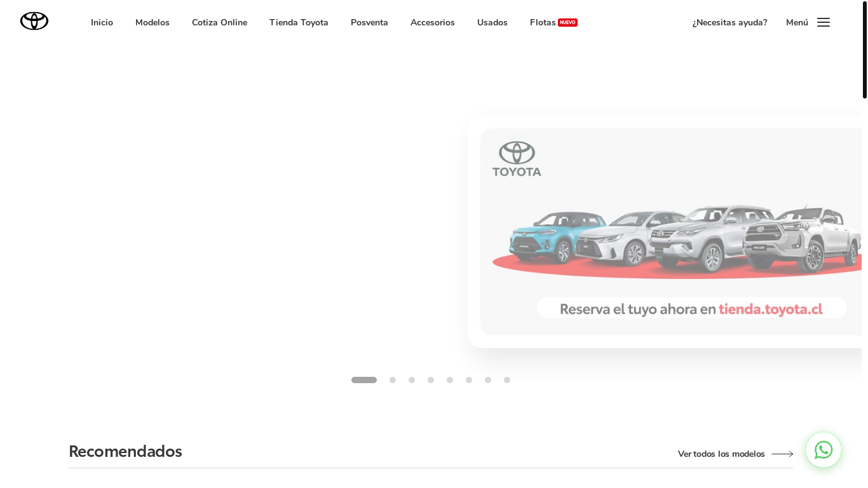Viewport: 868px width, 488px height.
Task: Visit the Usados page
Action: [x=492, y=22]
